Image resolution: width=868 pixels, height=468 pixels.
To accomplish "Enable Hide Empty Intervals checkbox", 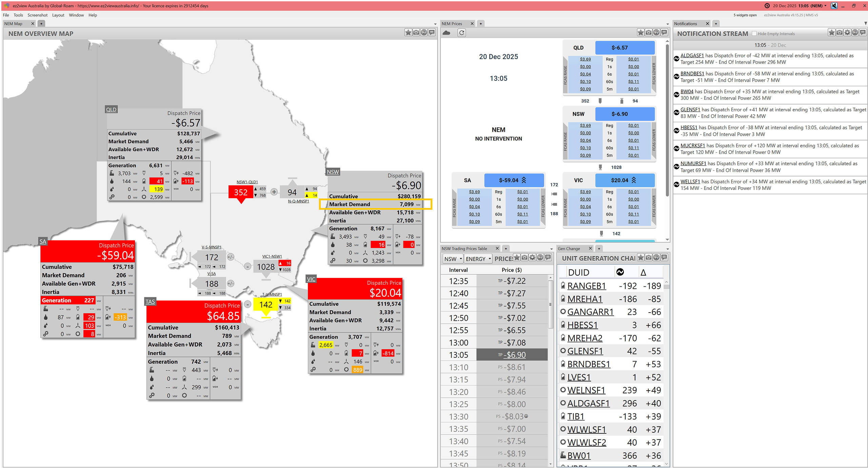I will [754, 34].
